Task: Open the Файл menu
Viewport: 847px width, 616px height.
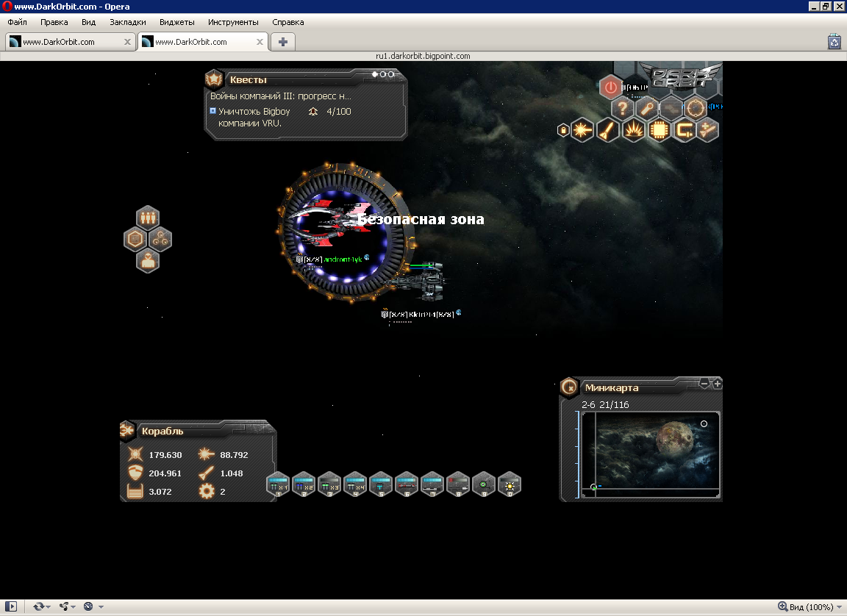Action: coord(18,22)
